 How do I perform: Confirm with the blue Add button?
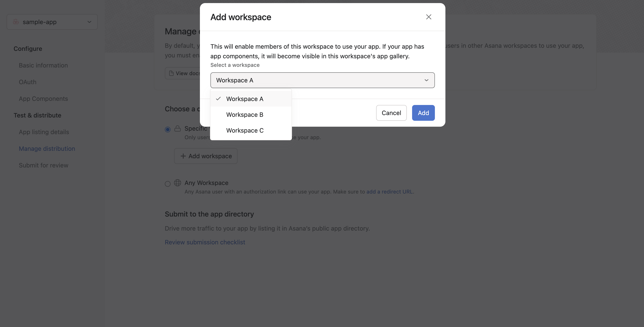423,113
